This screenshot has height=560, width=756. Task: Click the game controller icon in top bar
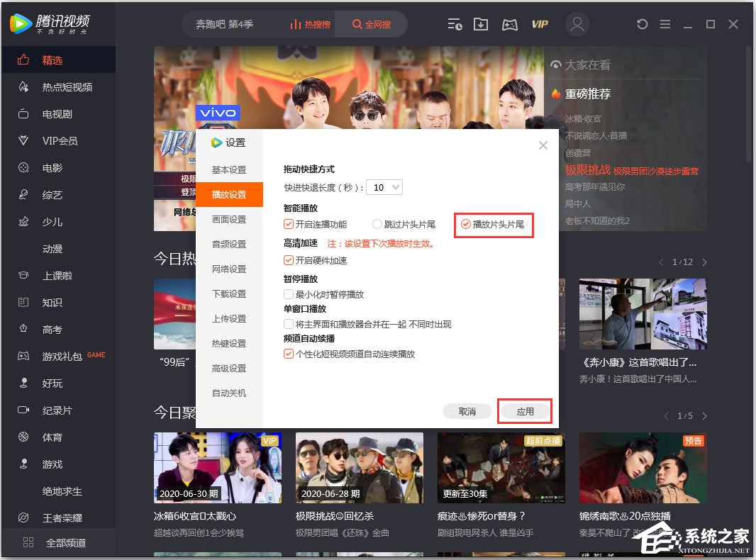(511, 24)
